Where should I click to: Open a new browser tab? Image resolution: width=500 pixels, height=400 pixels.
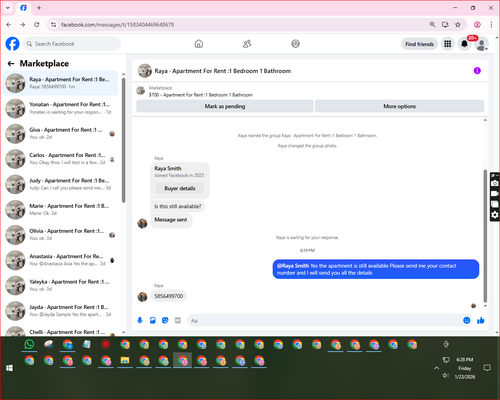click(x=39, y=8)
